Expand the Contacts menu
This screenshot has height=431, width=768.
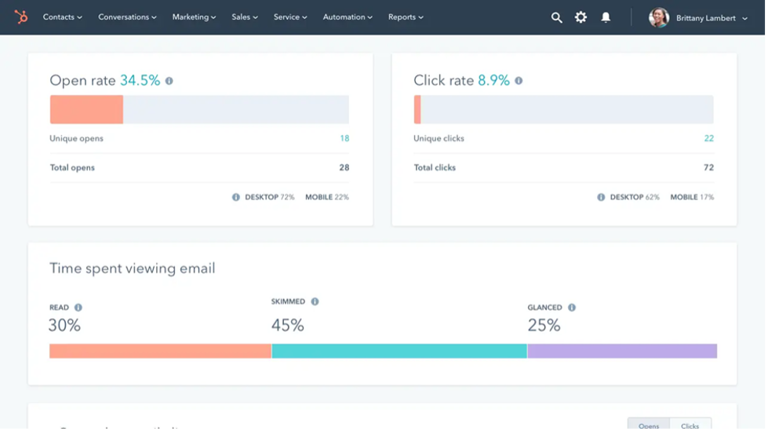click(63, 17)
